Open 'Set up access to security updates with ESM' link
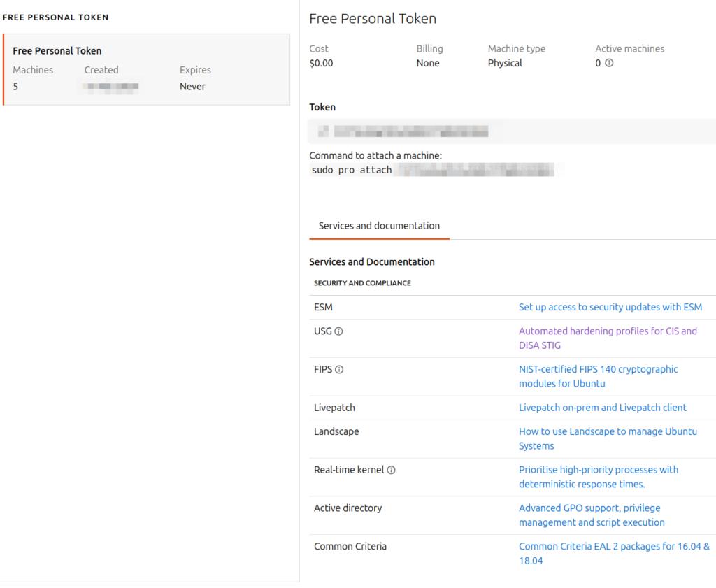The width and height of the screenshot is (716, 588). coord(610,307)
